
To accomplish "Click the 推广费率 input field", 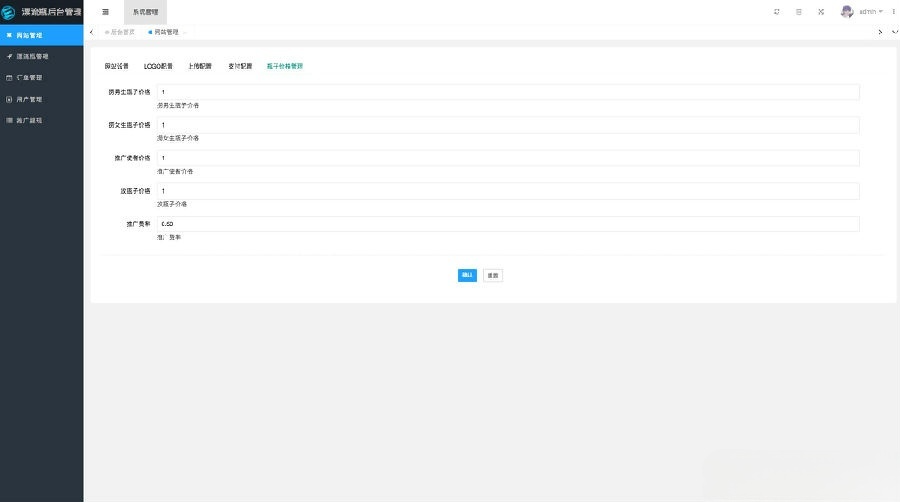I will pos(507,224).
